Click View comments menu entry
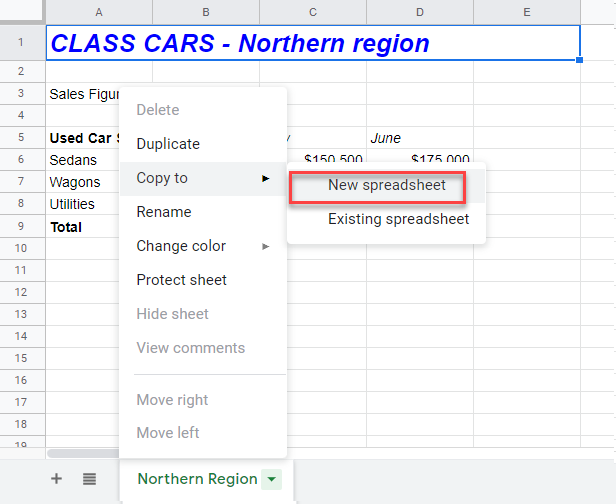The height and width of the screenshot is (504, 616). click(x=191, y=348)
